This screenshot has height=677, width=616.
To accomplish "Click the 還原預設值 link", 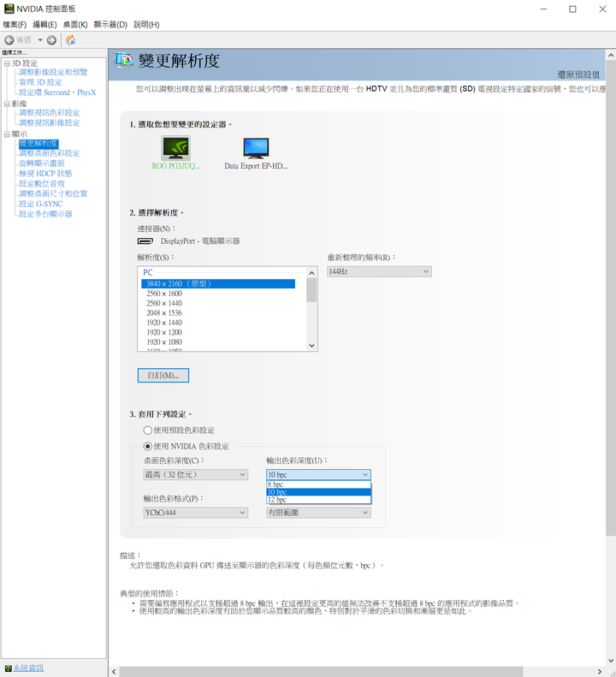I will point(578,74).
